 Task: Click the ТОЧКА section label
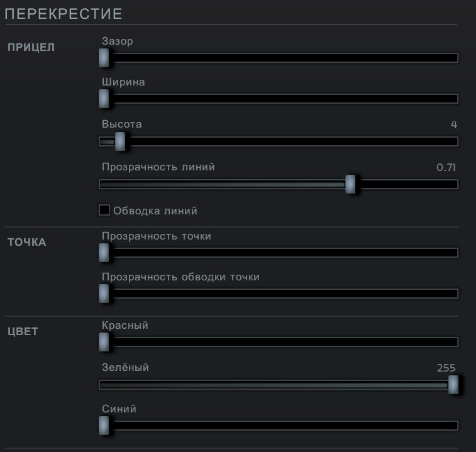point(27,242)
